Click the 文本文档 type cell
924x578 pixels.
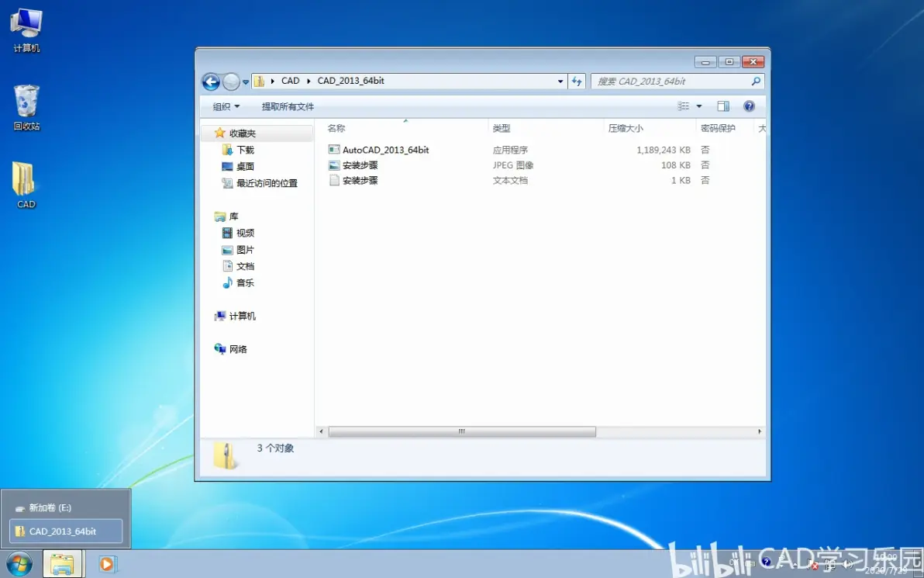click(510, 181)
